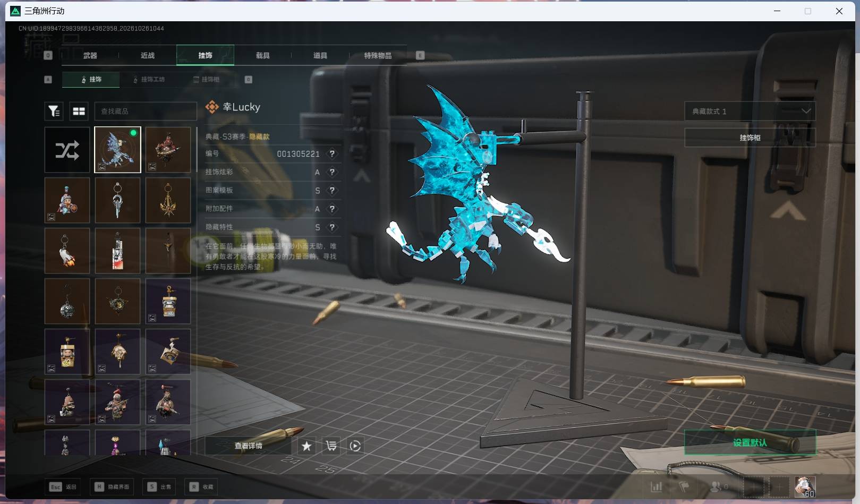The width and height of the screenshot is (860, 504).
Task: Select the equipped blue dragon charm thumbnail
Action: coord(117,150)
